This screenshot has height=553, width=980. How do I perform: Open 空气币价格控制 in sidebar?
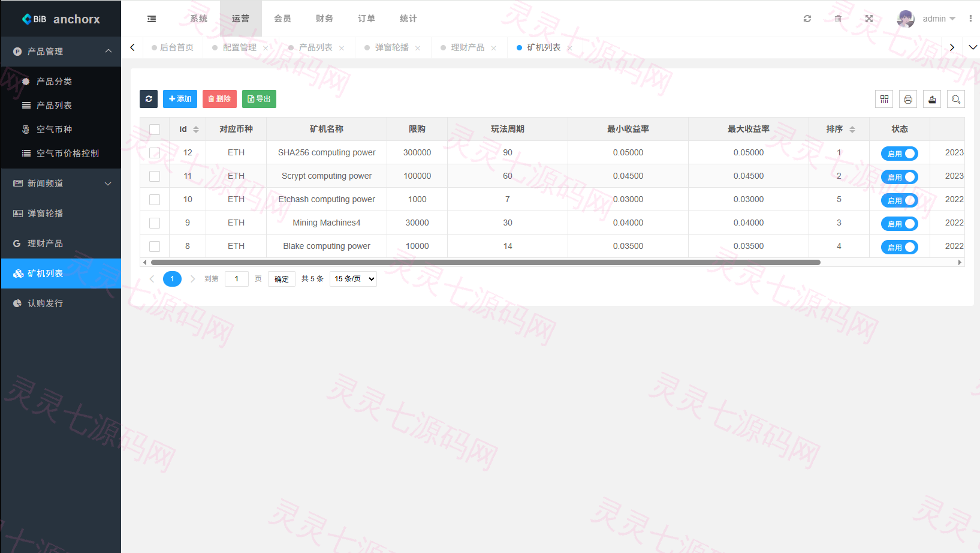pyautogui.click(x=61, y=154)
